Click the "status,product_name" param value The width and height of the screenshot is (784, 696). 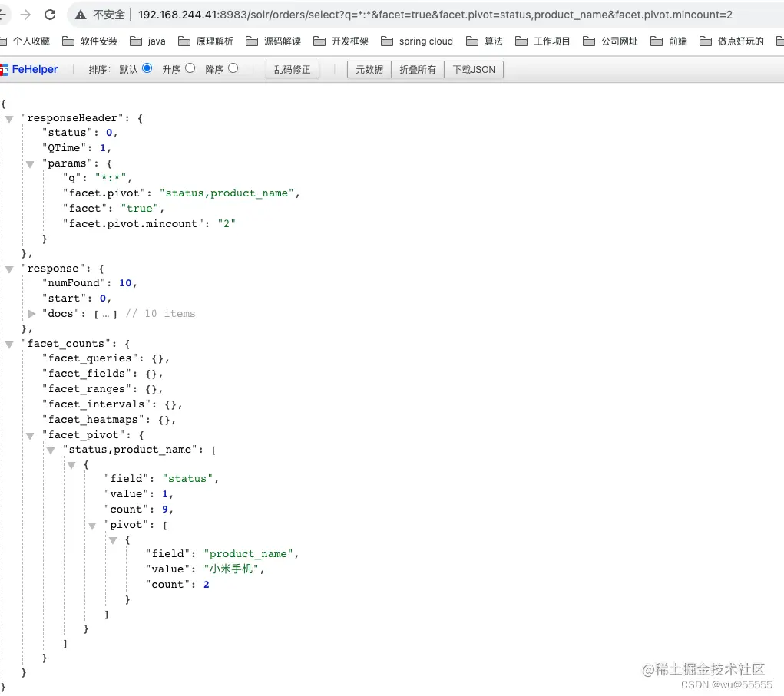(227, 193)
